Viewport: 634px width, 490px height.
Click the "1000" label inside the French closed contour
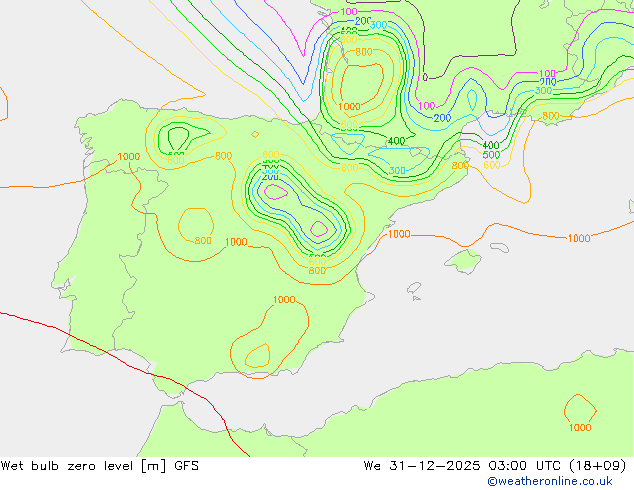349,107
